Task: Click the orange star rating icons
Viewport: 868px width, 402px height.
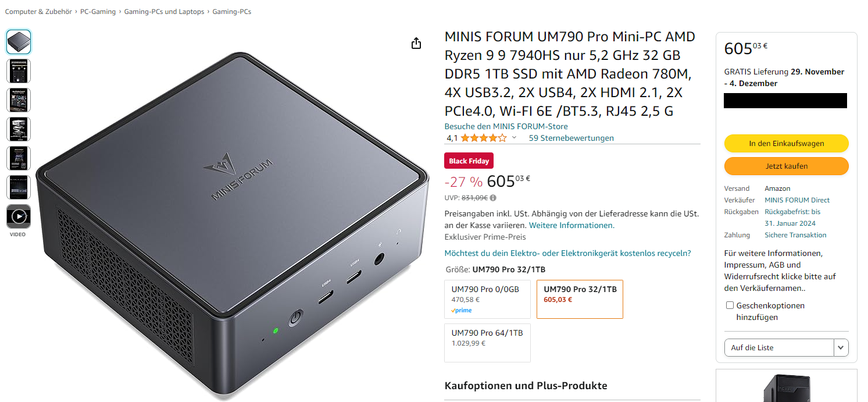Action: click(484, 138)
